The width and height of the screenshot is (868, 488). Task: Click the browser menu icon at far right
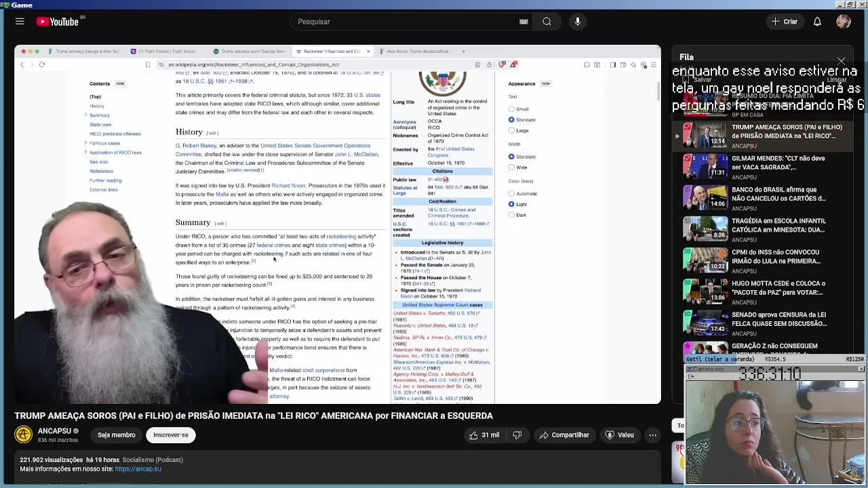click(653, 65)
